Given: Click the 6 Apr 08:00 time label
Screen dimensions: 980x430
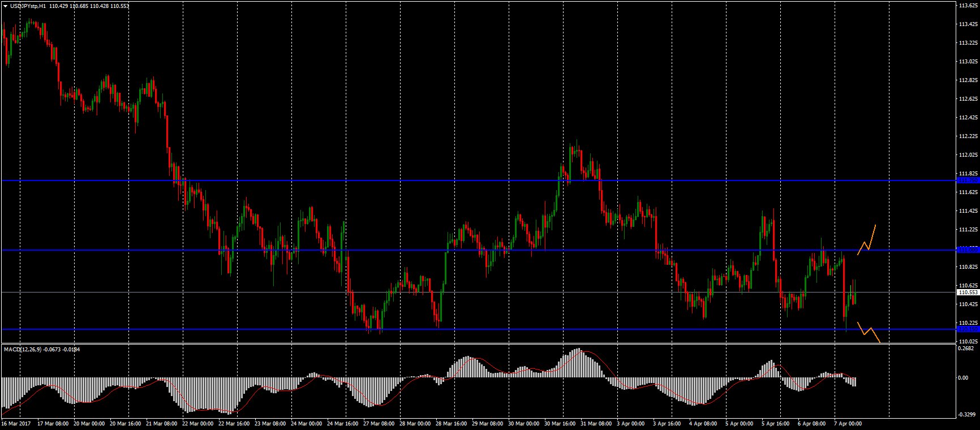Looking at the screenshot, I should (x=813, y=423).
